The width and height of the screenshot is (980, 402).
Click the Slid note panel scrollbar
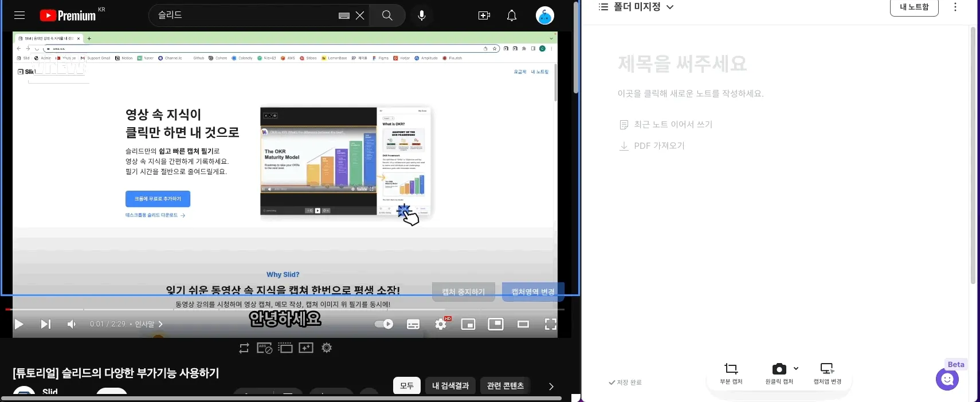(973, 155)
